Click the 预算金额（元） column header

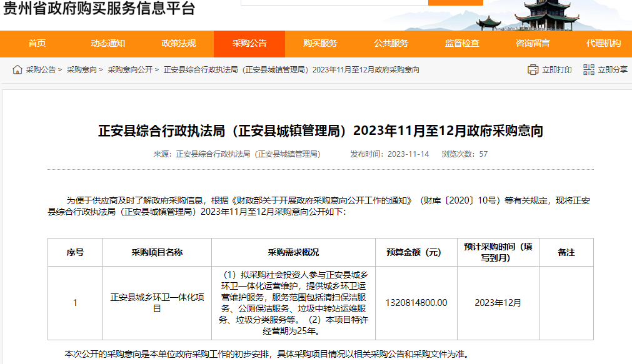click(x=416, y=252)
